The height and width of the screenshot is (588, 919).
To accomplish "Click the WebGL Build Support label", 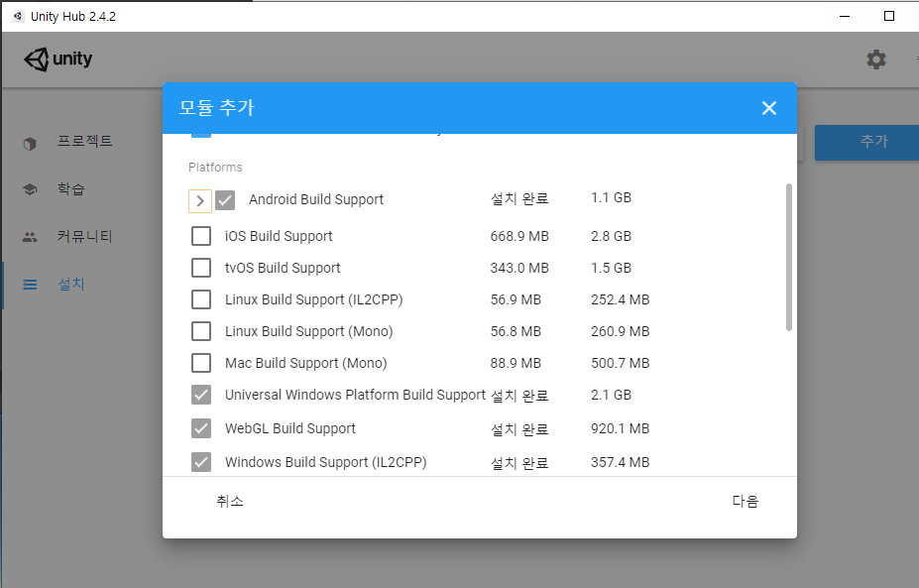I will click(x=290, y=428).
